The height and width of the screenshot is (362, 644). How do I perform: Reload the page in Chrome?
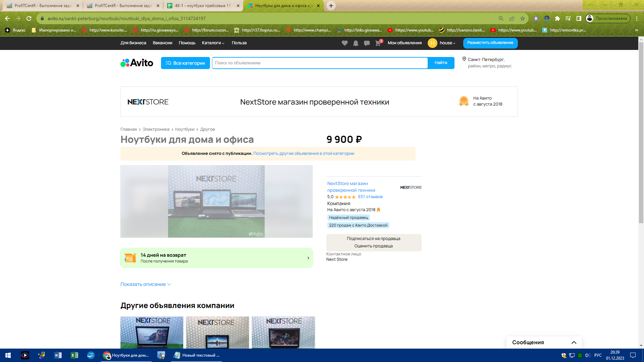point(29,18)
